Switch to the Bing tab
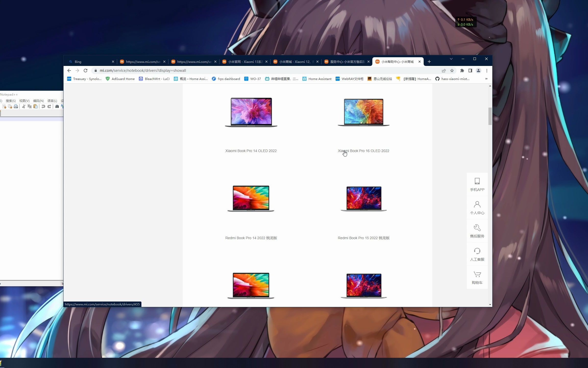The image size is (588, 368). pos(91,62)
